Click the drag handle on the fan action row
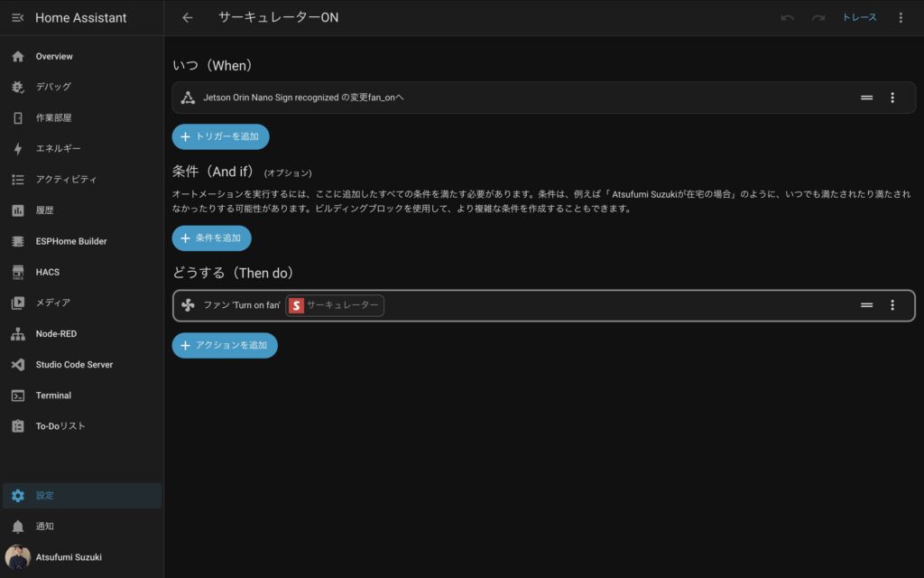Screen dimensions: 924x578 (866, 305)
